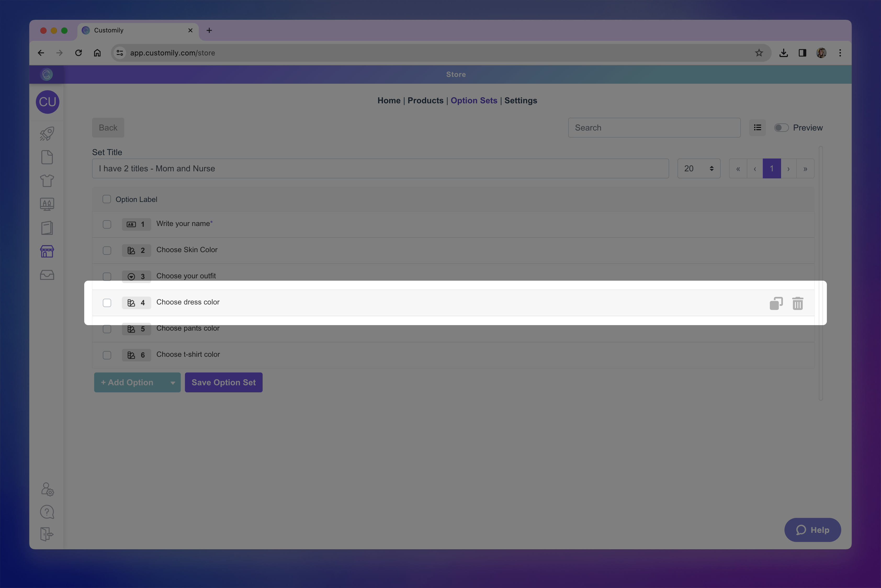
Task: Open the t-shirt products sidebar icon
Action: point(47,181)
